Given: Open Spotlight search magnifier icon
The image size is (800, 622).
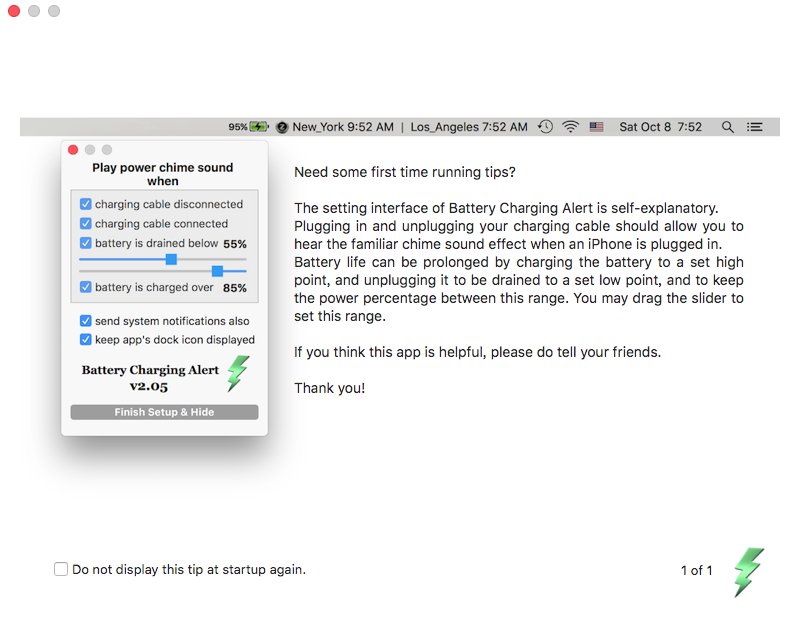Looking at the screenshot, I should coord(728,127).
